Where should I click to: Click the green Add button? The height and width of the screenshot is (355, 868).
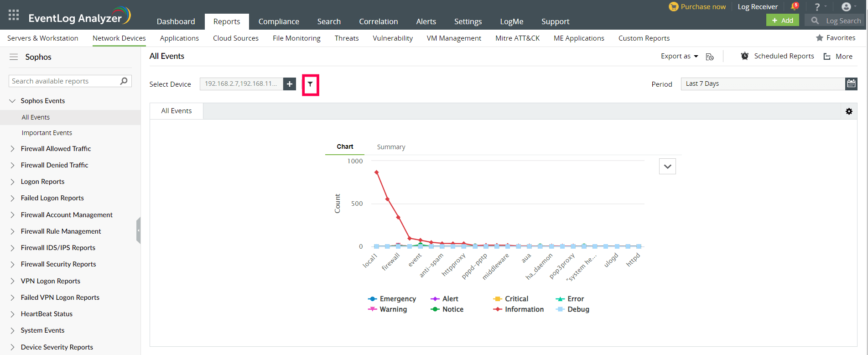click(x=783, y=21)
